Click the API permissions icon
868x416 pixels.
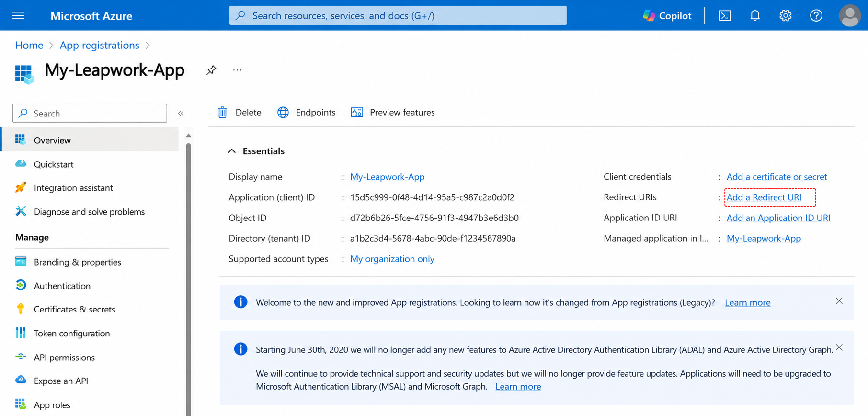click(21, 357)
